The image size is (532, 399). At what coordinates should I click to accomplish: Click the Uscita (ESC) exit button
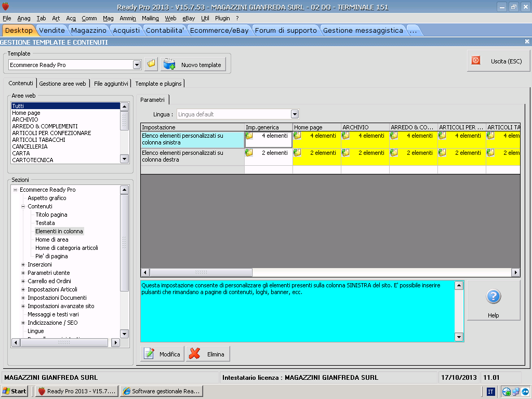coord(498,61)
